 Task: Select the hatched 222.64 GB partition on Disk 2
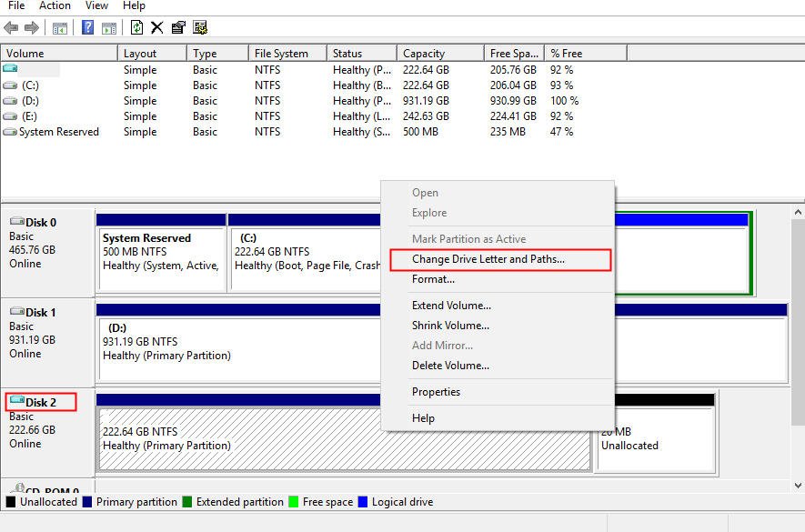click(x=238, y=439)
